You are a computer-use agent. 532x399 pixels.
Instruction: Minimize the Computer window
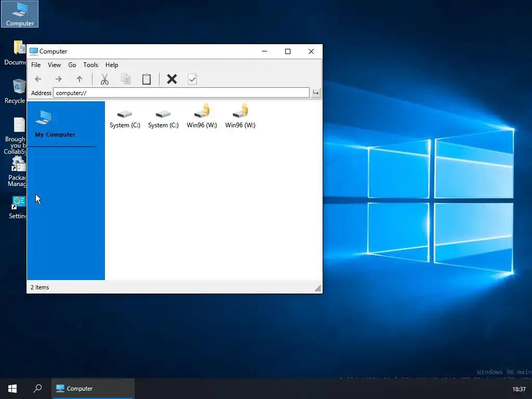264,51
